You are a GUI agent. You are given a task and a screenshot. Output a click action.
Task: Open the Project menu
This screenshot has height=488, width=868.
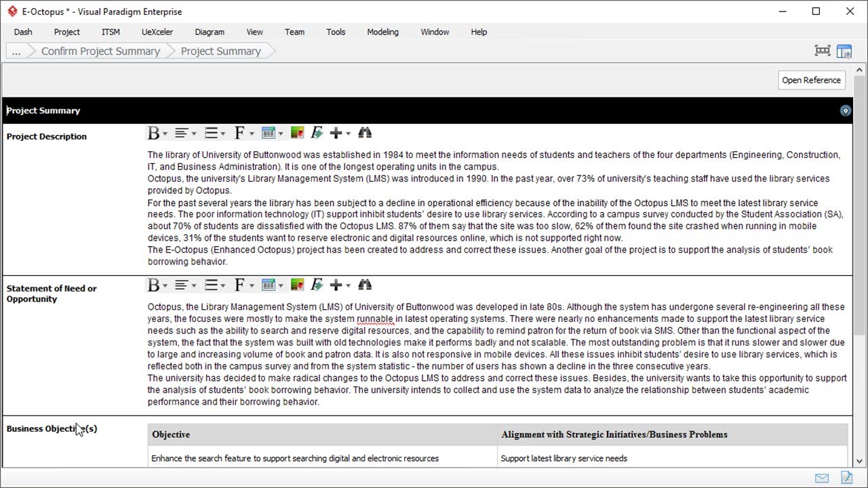pos(67,32)
